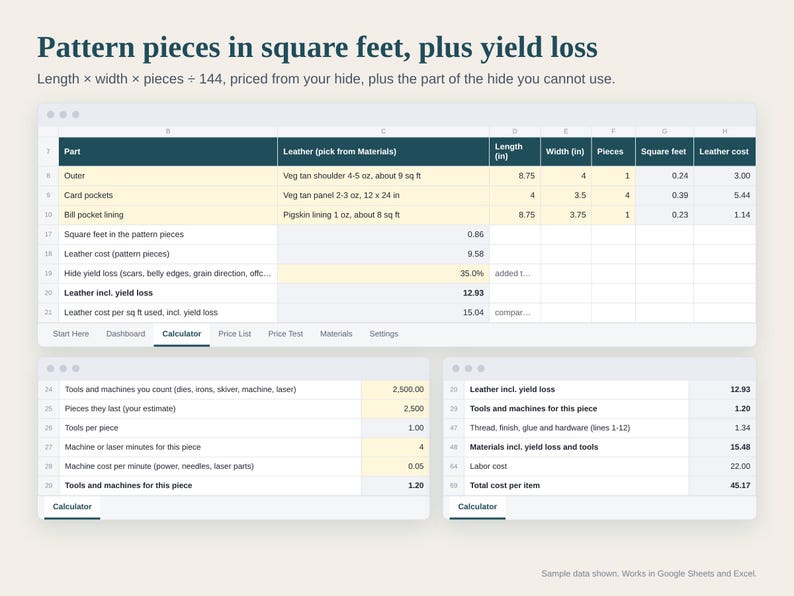Select the Leather (pick from Materials) header
Viewport: 794px width, 596px height.
383,151
